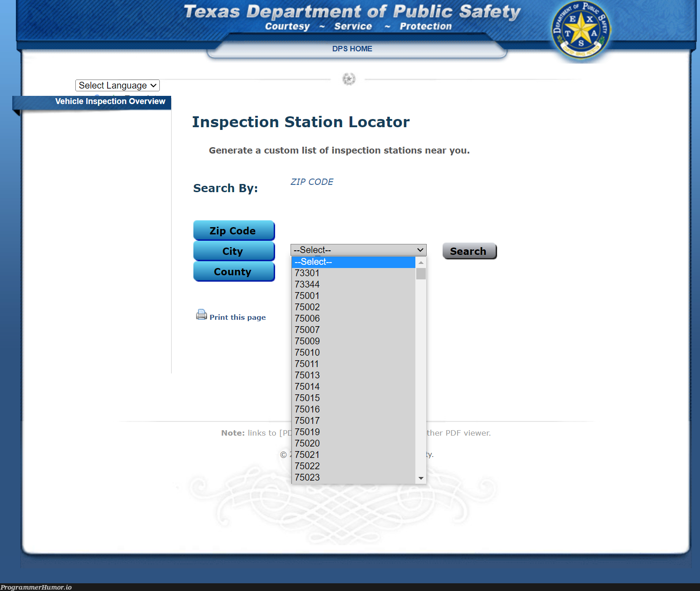The width and height of the screenshot is (700, 591).
Task: Click dropdown list scroll up arrow
Action: [x=421, y=262]
